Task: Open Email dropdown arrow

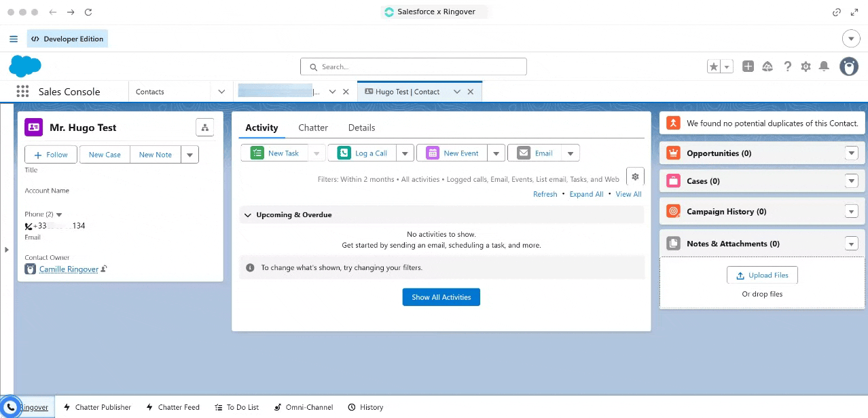Action: click(571, 153)
